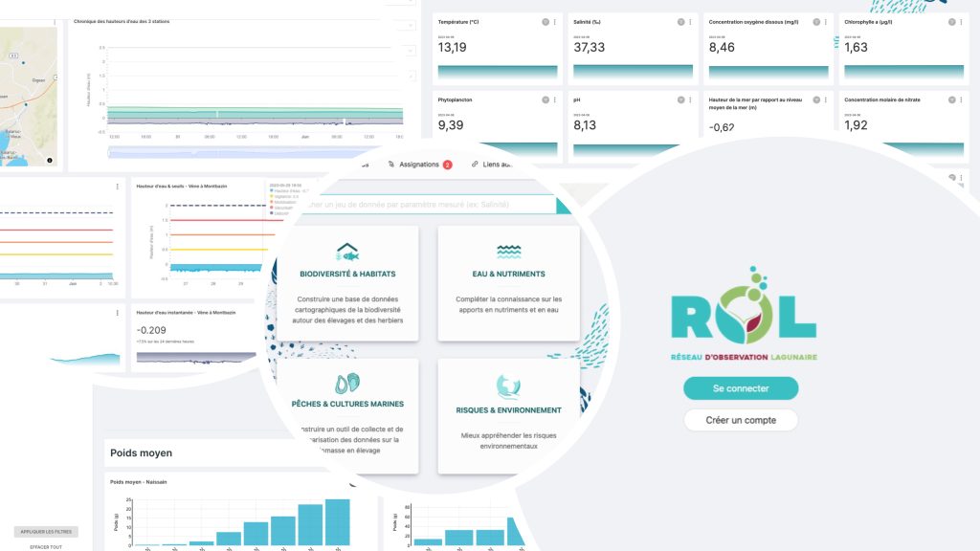Click the house and fish Biodiversité icon

(x=347, y=253)
